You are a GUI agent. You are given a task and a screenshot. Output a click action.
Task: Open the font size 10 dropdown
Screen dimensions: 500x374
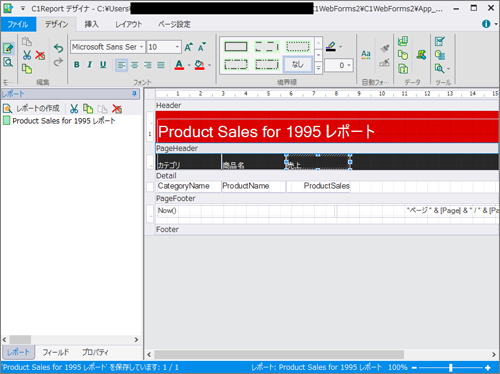pyautogui.click(x=177, y=47)
